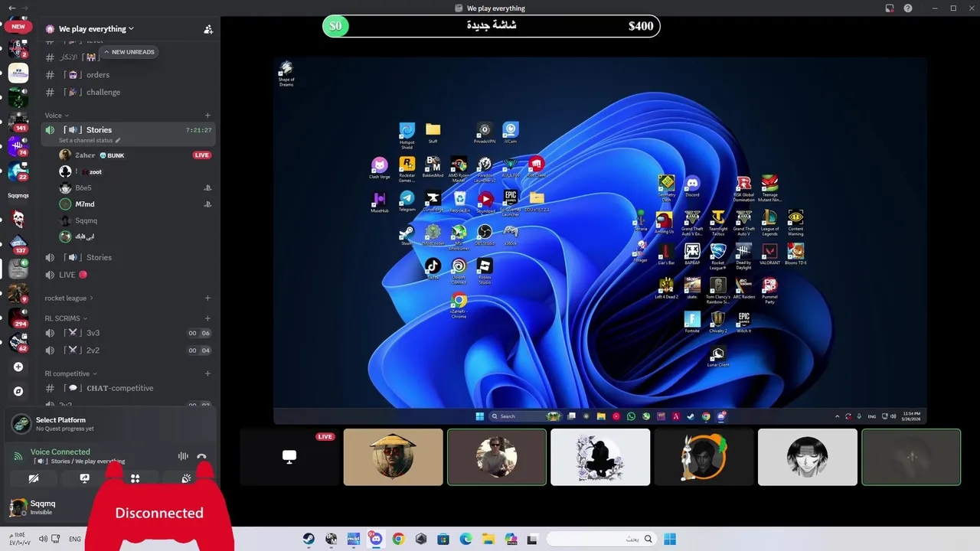The height and width of the screenshot is (551, 980).
Task: Open the Help icon in Discord title bar
Action: coord(908,8)
